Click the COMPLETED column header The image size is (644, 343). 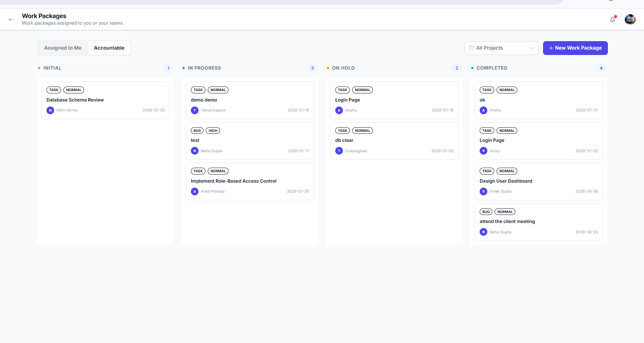[x=492, y=68]
